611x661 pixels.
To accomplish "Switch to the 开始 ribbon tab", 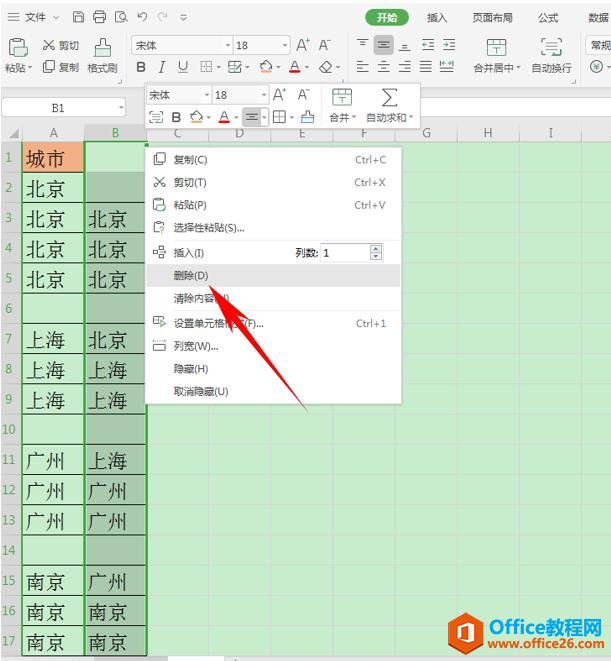I will pos(387,17).
